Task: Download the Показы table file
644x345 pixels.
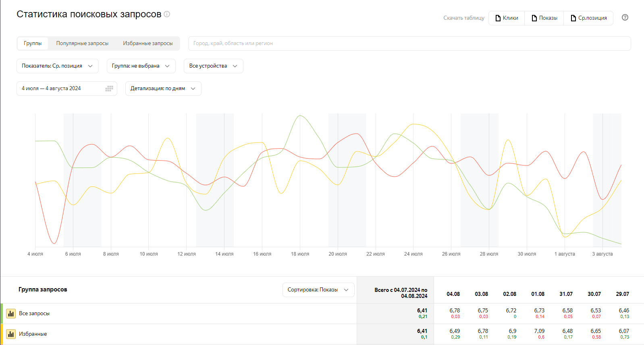Action: pos(544,18)
